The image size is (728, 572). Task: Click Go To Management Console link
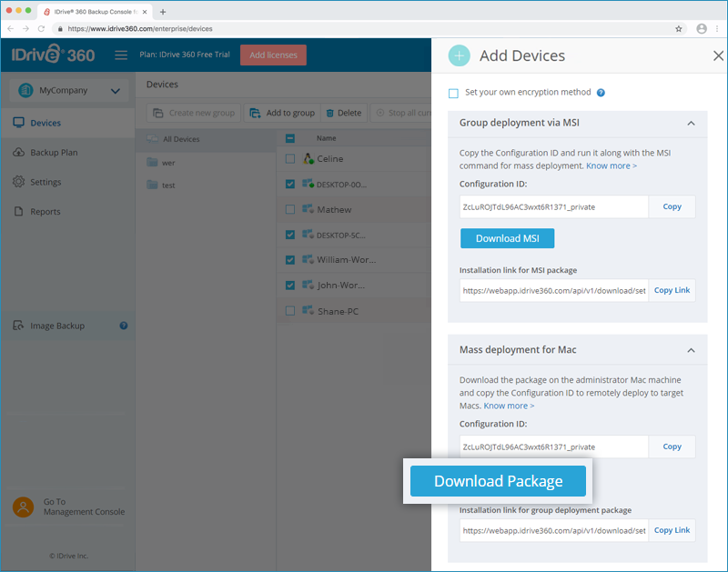coord(84,507)
